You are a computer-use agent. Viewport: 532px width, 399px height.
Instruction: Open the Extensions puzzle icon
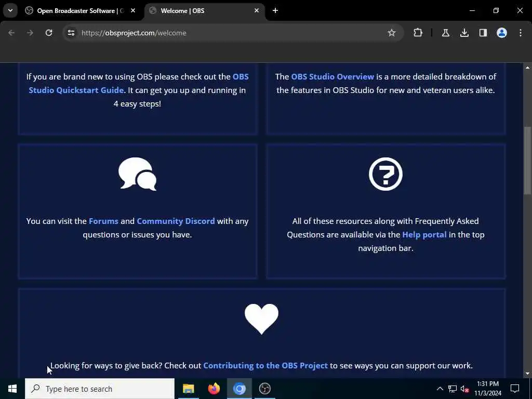click(418, 33)
